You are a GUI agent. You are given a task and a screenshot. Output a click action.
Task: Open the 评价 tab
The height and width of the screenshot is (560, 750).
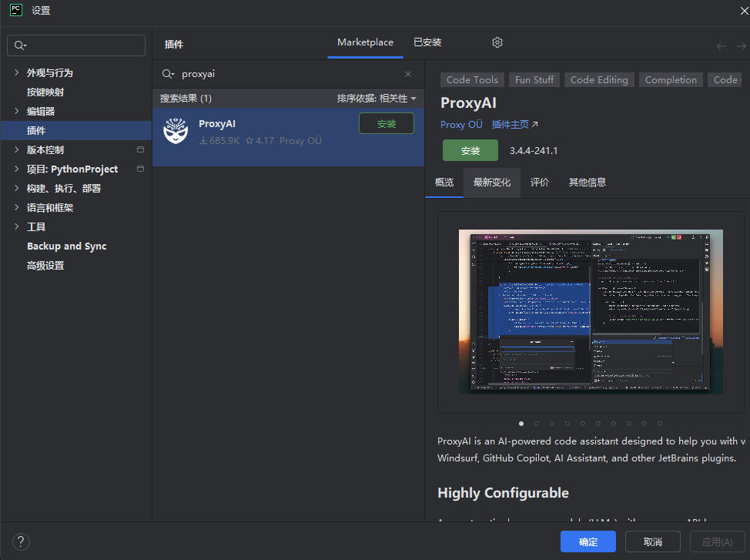point(540,183)
